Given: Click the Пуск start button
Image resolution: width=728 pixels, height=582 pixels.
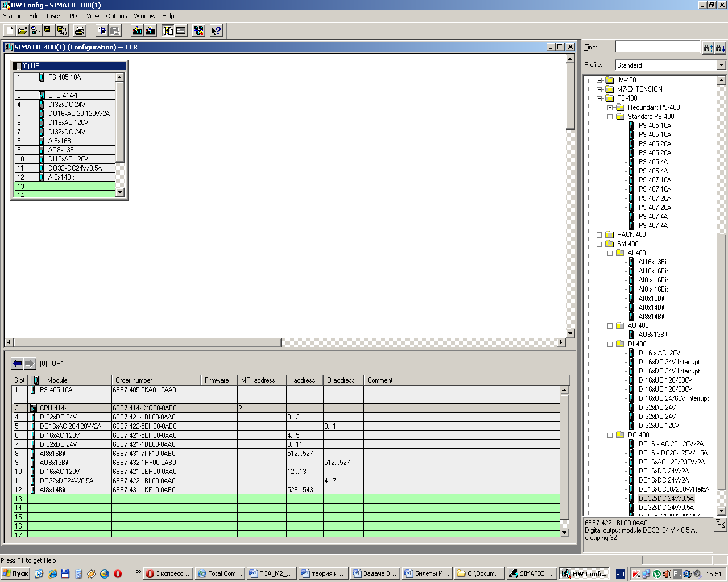Looking at the screenshot, I should (x=15, y=573).
